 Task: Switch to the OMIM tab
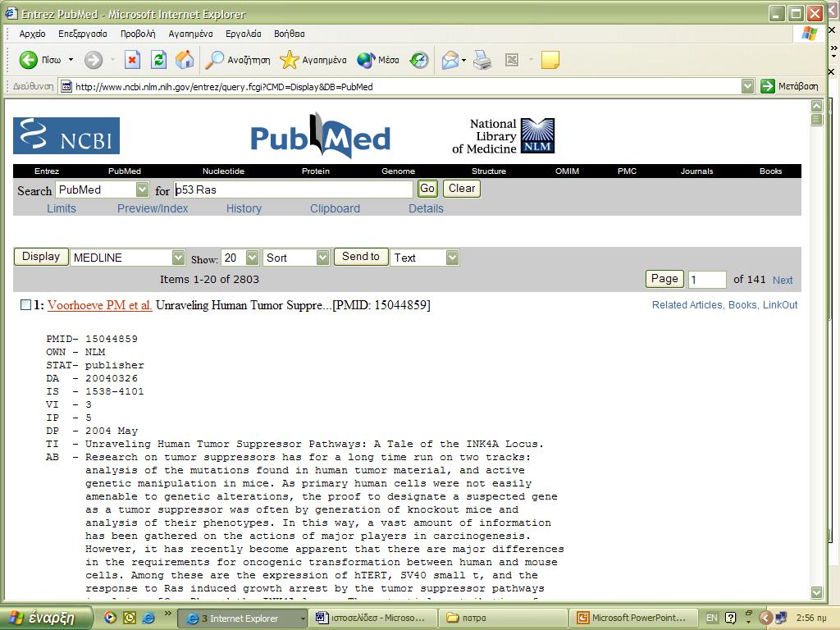click(568, 171)
